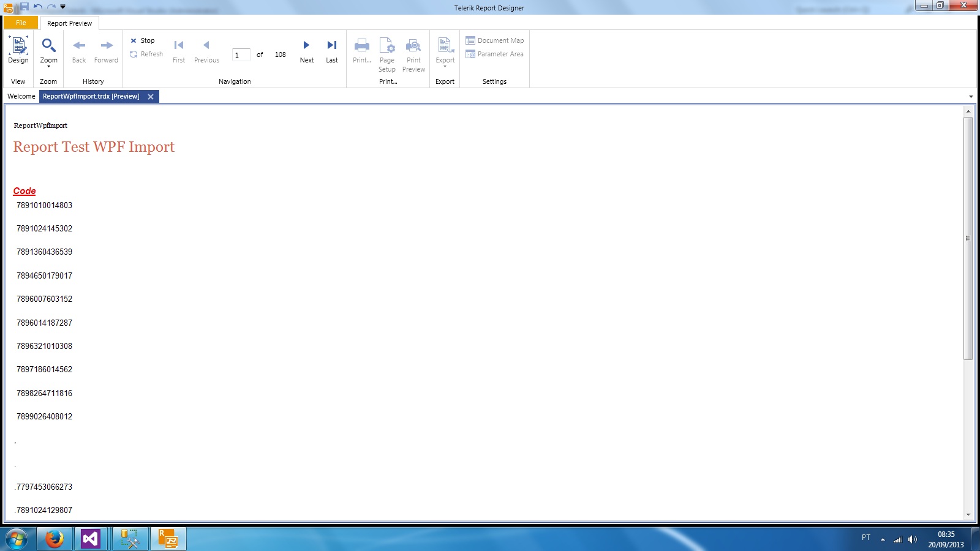Go to the Previous page

tap(206, 51)
